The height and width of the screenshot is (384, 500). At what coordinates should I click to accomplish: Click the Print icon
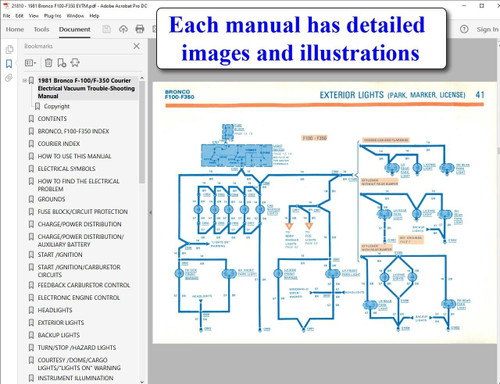pyautogui.click(x=140, y=29)
